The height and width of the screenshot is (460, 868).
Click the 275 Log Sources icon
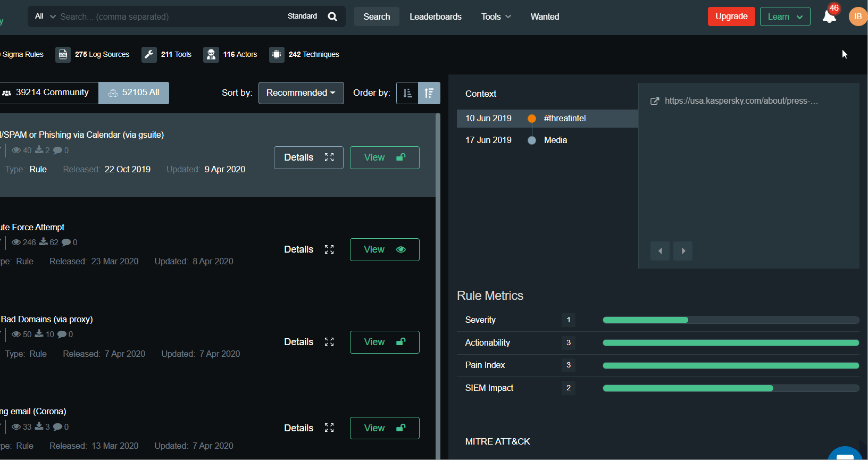click(63, 54)
